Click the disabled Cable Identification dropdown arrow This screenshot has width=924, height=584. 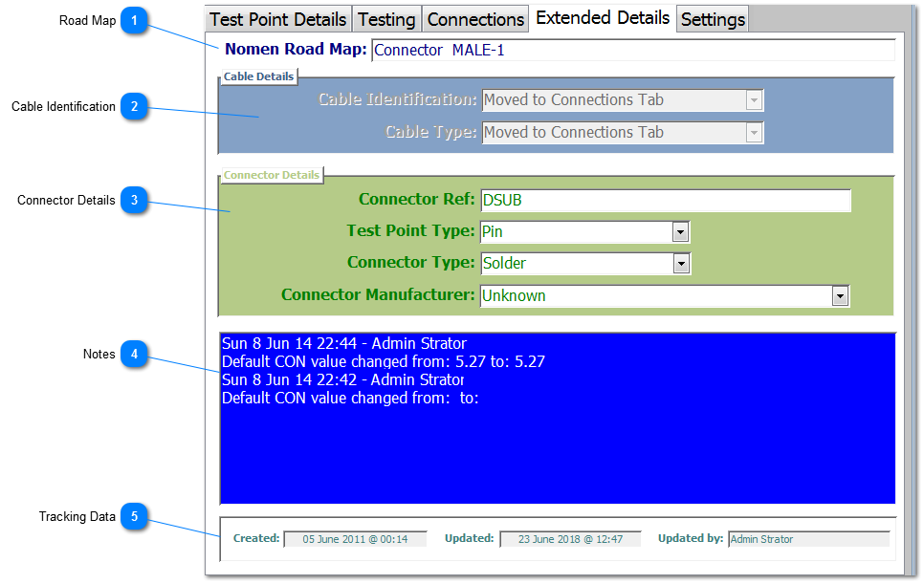click(x=754, y=100)
